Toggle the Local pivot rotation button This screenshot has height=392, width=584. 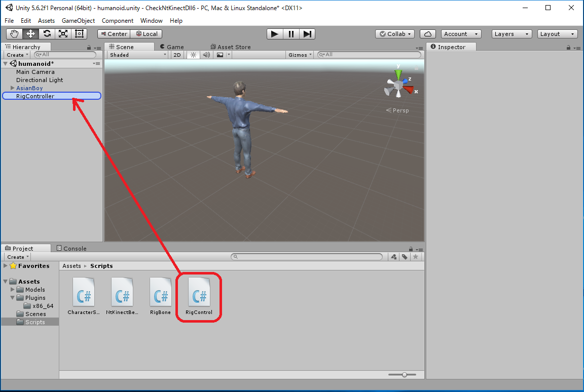coord(146,34)
